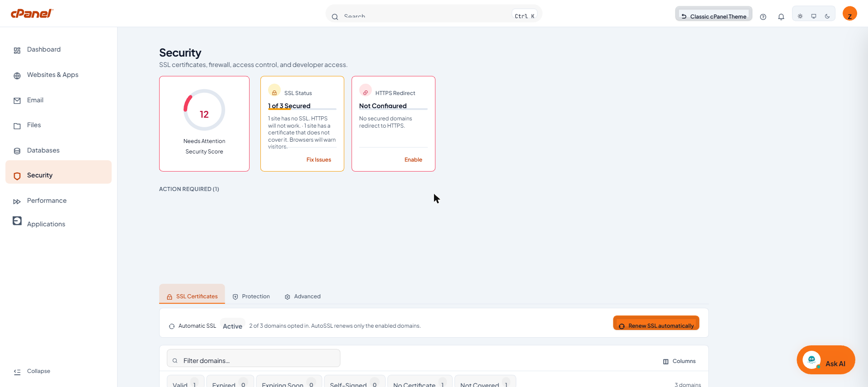The width and height of the screenshot is (868, 387).
Task: Open the Files section
Action: [58, 125]
